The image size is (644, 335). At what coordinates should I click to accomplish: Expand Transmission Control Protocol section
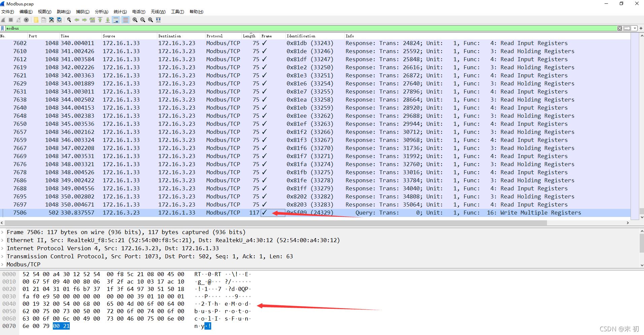2,256
